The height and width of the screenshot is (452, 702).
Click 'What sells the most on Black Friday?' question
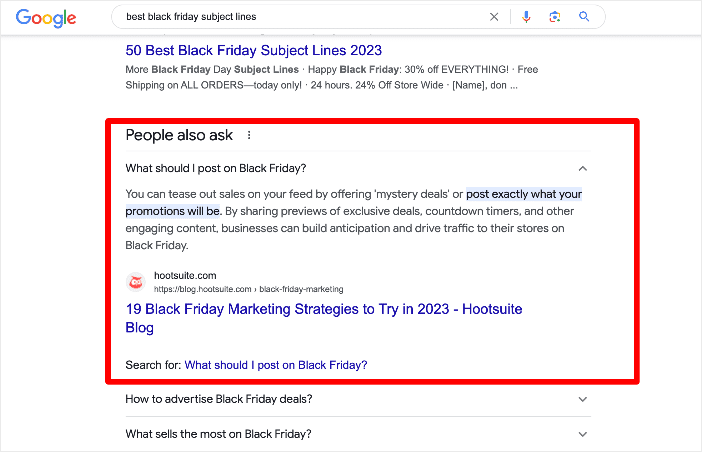point(218,434)
